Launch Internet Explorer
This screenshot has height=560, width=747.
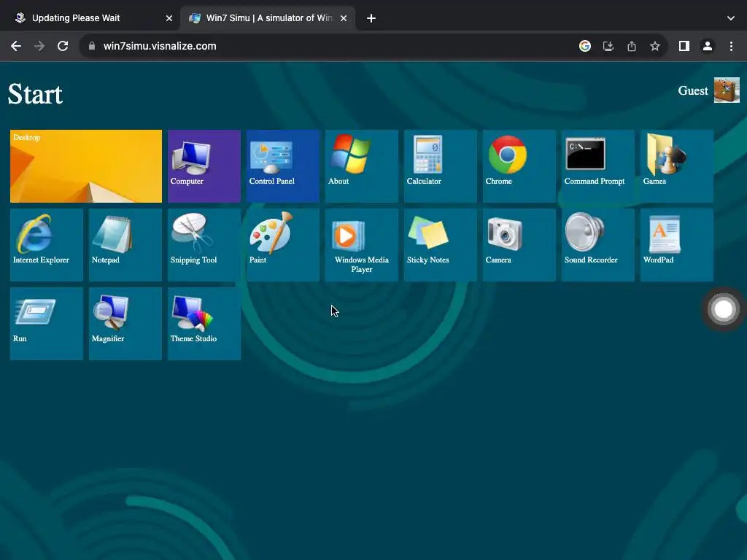(x=46, y=245)
